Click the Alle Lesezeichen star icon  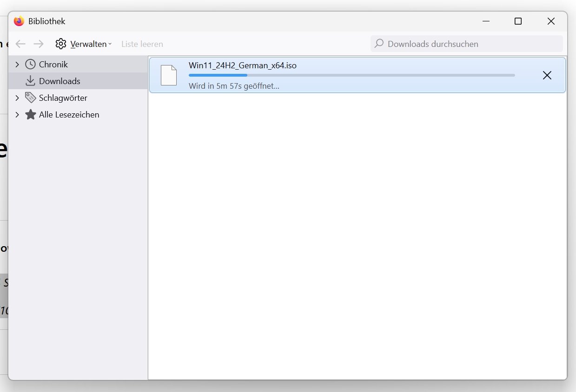(30, 114)
